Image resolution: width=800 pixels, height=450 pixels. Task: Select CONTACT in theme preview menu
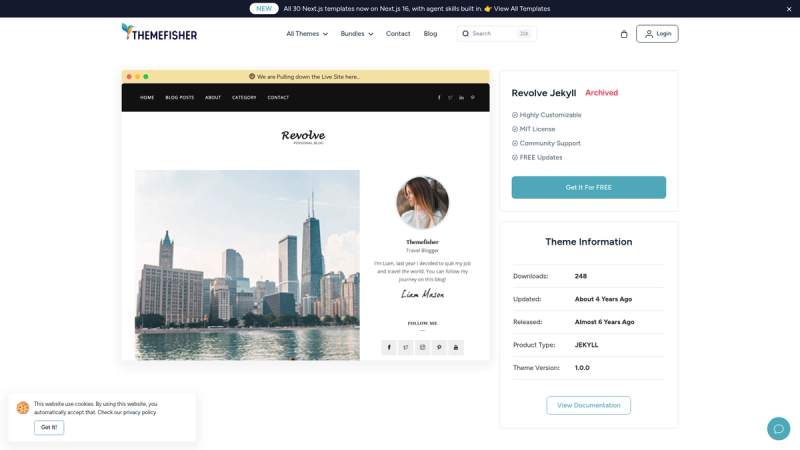(x=278, y=97)
